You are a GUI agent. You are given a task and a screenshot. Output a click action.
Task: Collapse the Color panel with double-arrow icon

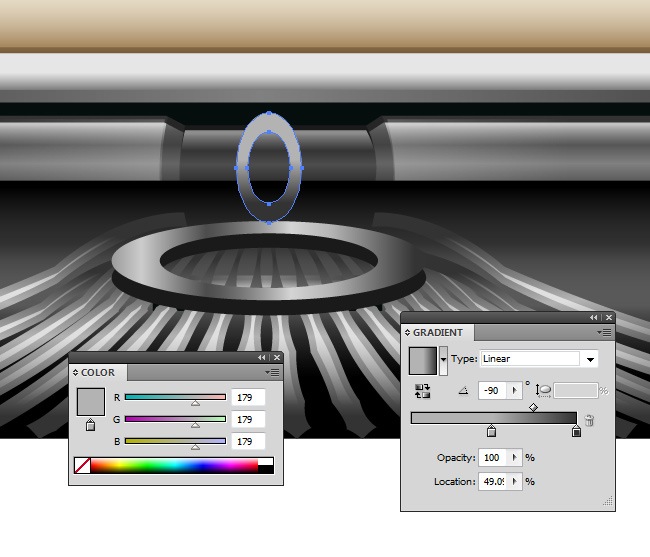(x=262, y=357)
